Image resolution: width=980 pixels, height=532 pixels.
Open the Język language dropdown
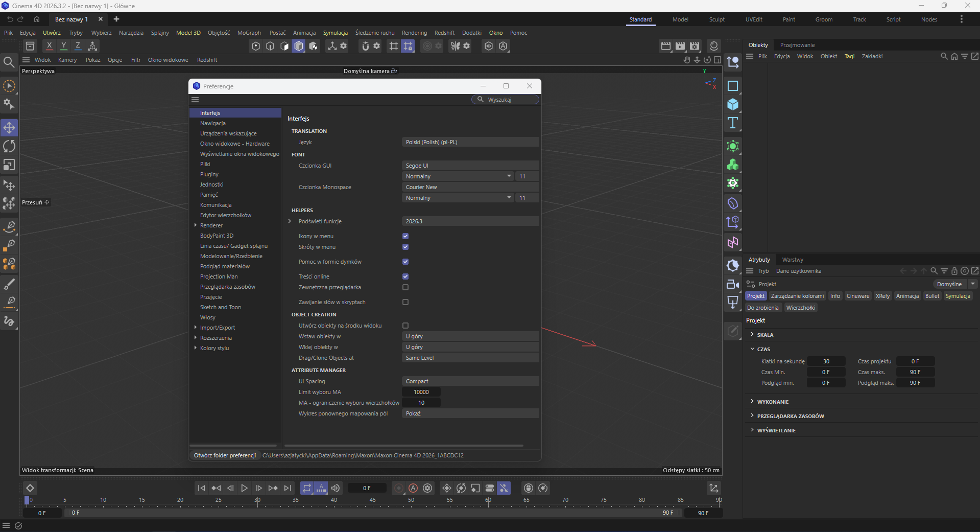coord(470,142)
